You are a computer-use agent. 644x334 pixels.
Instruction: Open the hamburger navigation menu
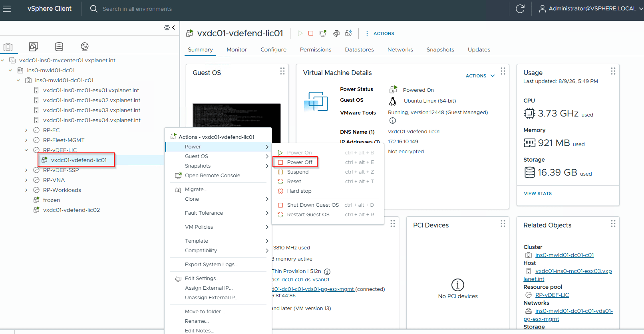(x=7, y=8)
